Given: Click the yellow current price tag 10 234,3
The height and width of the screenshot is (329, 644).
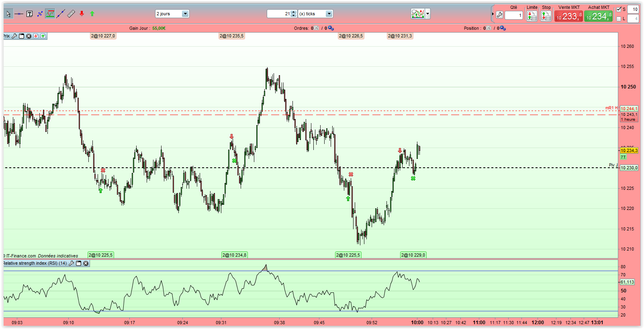Looking at the screenshot, I should (x=629, y=150).
